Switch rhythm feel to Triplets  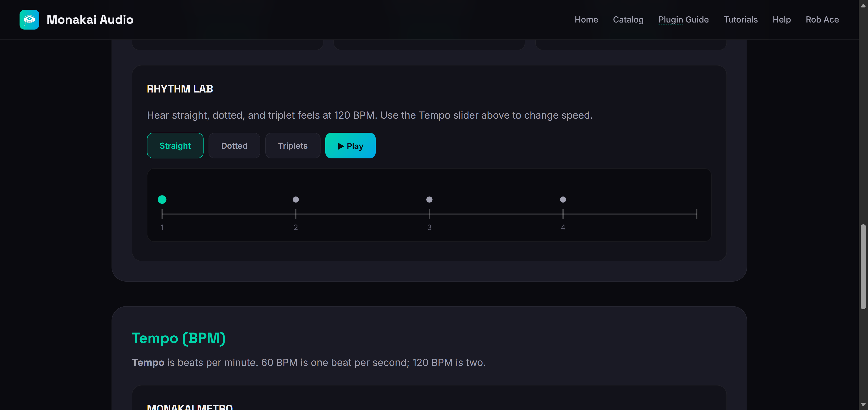pos(293,146)
